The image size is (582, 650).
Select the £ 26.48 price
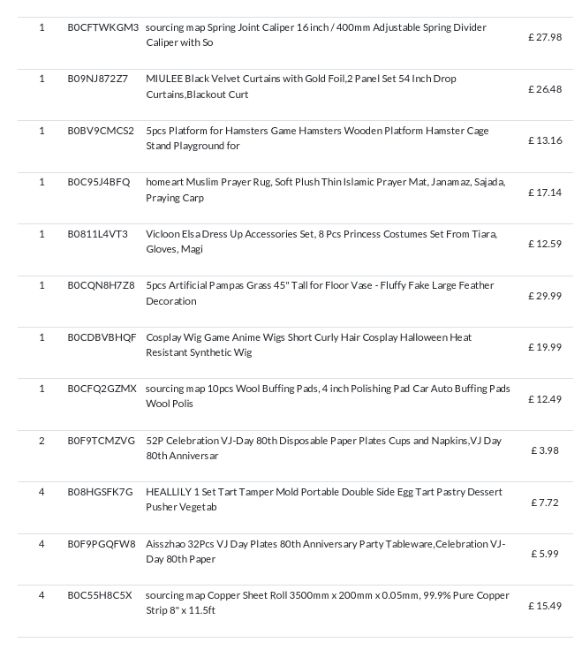545,89
